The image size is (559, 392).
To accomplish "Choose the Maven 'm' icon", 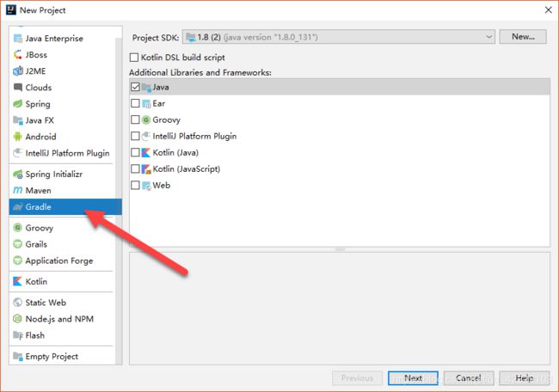I will click(x=18, y=190).
